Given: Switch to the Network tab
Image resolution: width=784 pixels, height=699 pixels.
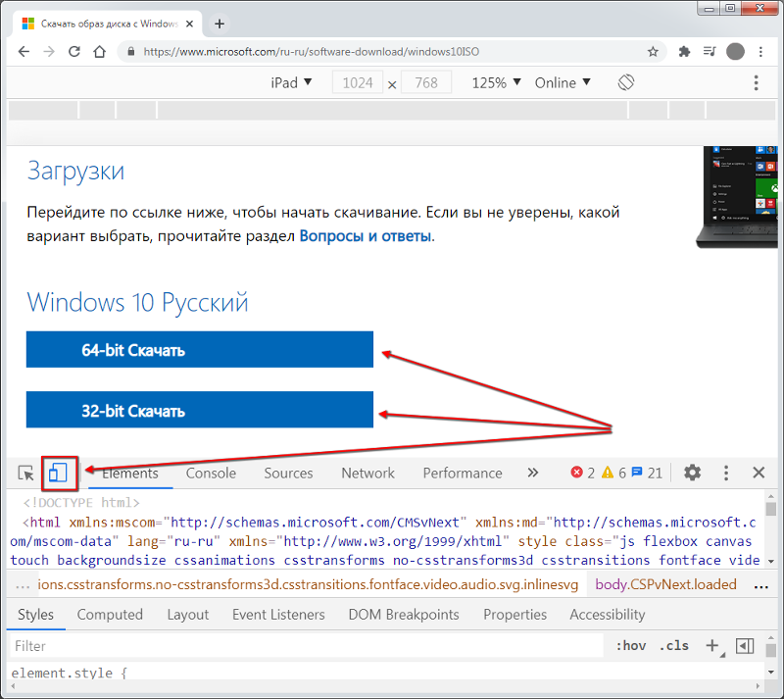Looking at the screenshot, I should pyautogui.click(x=368, y=473).
